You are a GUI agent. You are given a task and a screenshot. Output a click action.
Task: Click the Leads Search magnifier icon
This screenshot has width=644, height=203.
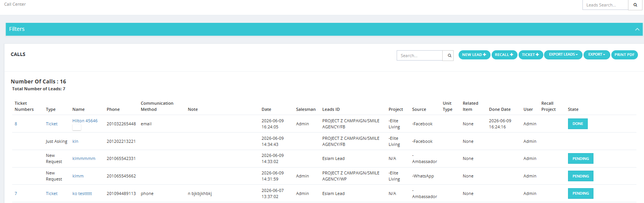click(x=635, y=5)
